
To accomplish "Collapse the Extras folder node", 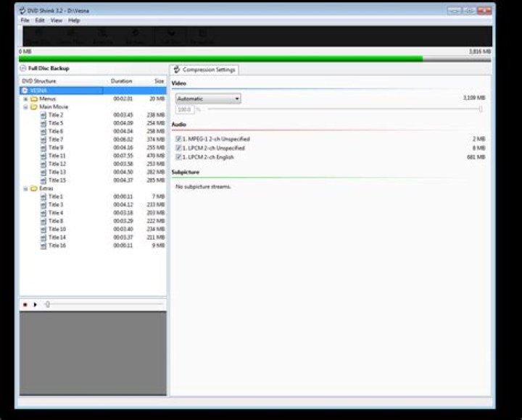I will click(25, 189).
